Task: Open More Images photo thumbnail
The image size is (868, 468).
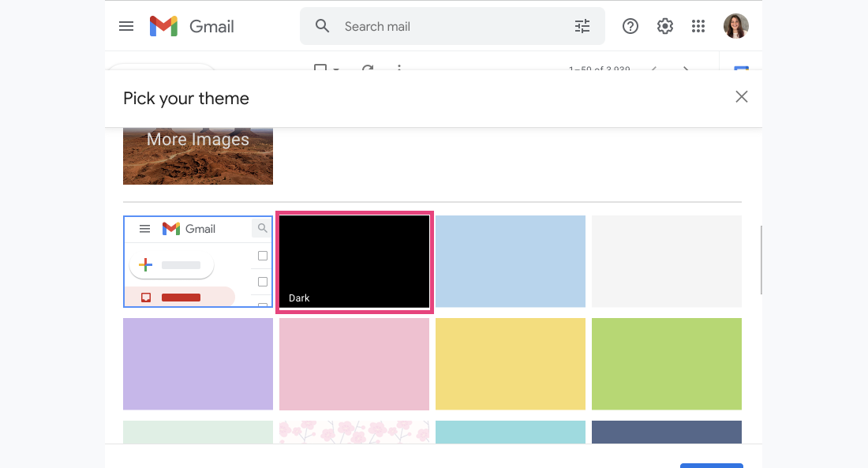Action: [198, 155]
